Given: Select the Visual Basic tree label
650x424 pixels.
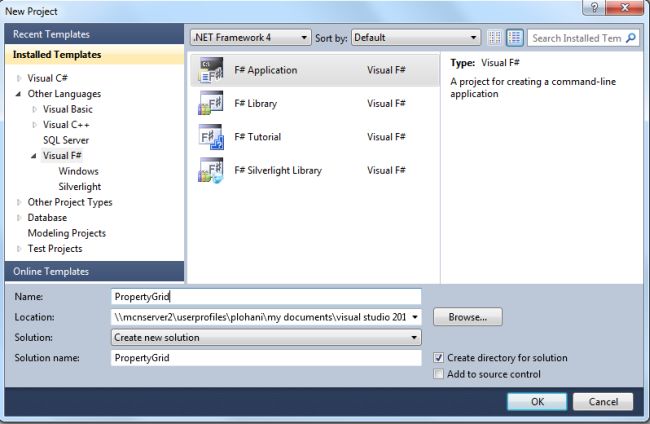Looking at the screenshot, I should (x=68, y=109).
